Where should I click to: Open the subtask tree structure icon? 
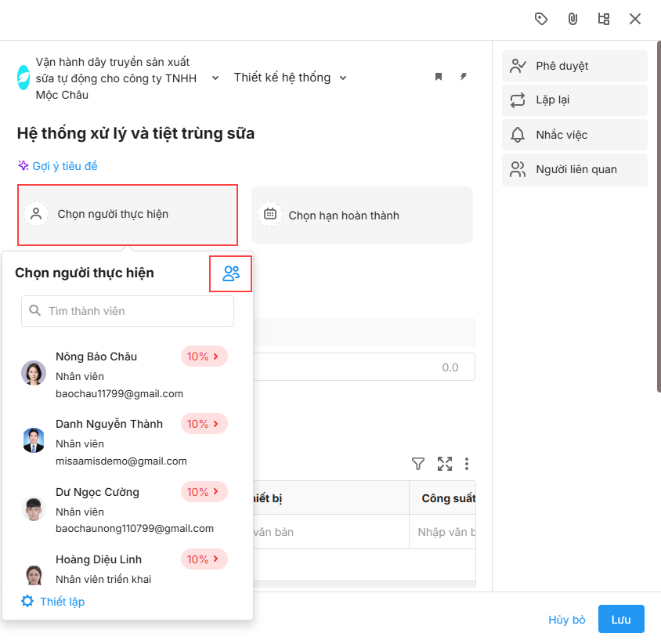pyautogui.click(x=604, y=19)
